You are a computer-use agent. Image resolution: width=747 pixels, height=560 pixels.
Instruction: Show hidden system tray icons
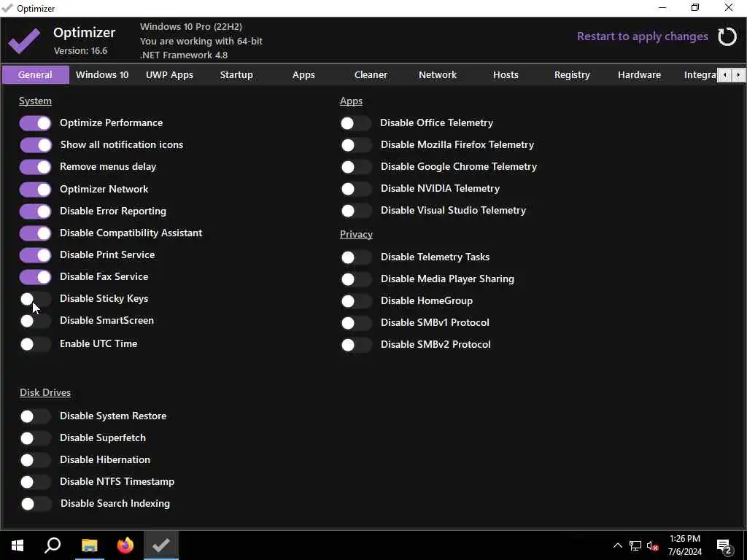[617, 545]
